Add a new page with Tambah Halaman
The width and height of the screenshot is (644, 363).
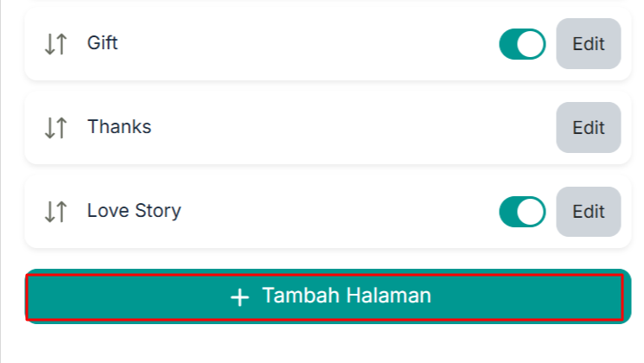point(328,296)
